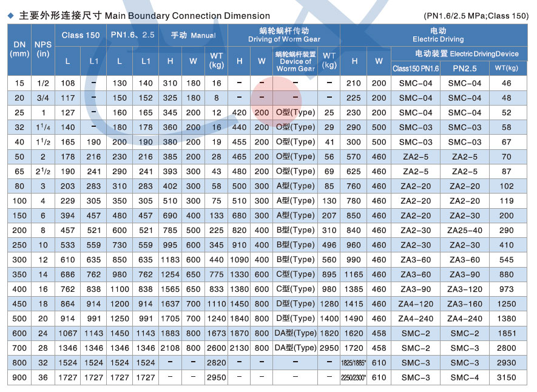Image resolution: width=537 pixels, height=392 pixels.
Task: Click the NPS value '3/4'
Action: 43,98
